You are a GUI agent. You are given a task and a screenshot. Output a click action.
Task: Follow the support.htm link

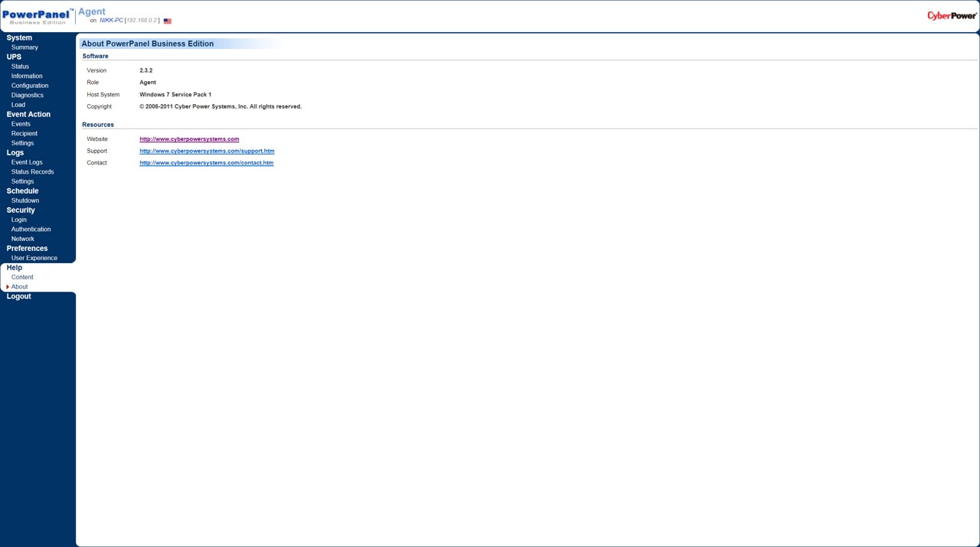point(207,151)
